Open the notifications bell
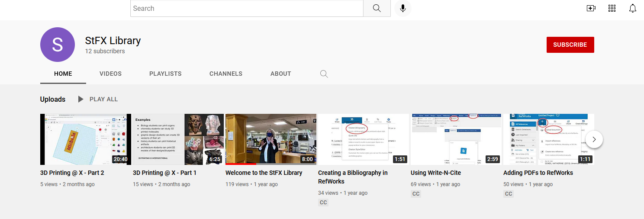The height and width of the screenshot is (219, 644). point(633,8)
